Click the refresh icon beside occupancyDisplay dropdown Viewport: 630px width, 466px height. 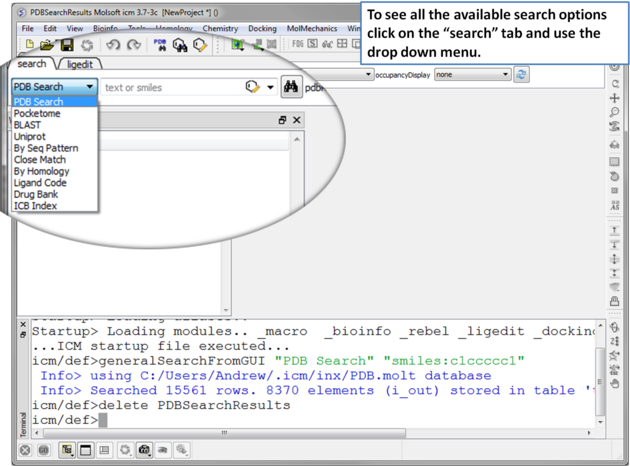522,74
